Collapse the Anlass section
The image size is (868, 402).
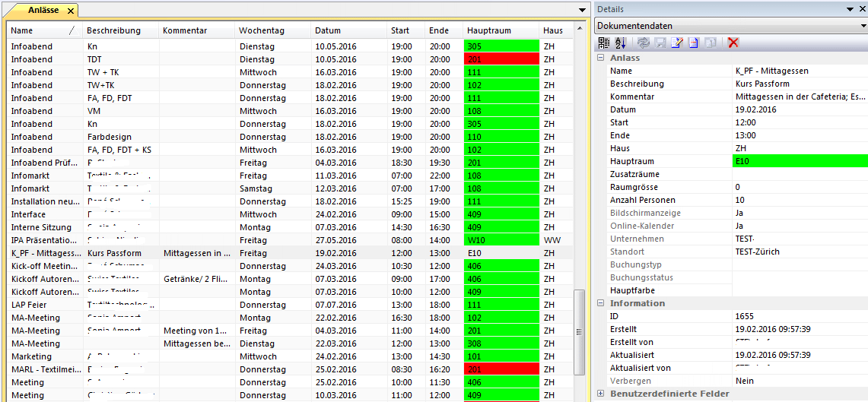click(x=601, y=58)
